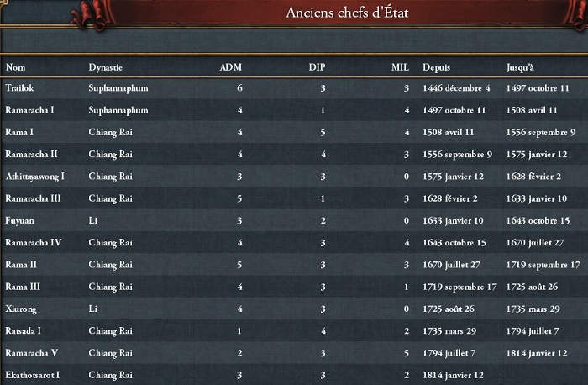
Task: Select ruler Ramaracha II
Action: click(x=294, y=154)
